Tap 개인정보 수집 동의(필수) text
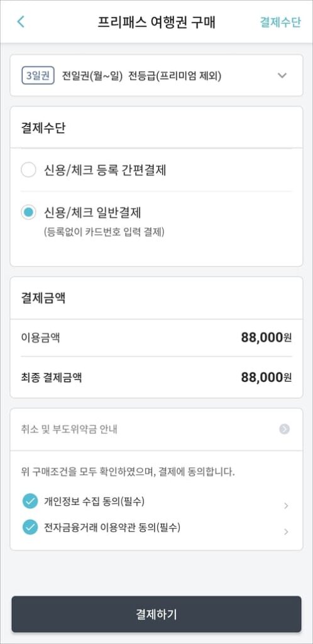This screenshot has height=644, width=313. (94, 501)
